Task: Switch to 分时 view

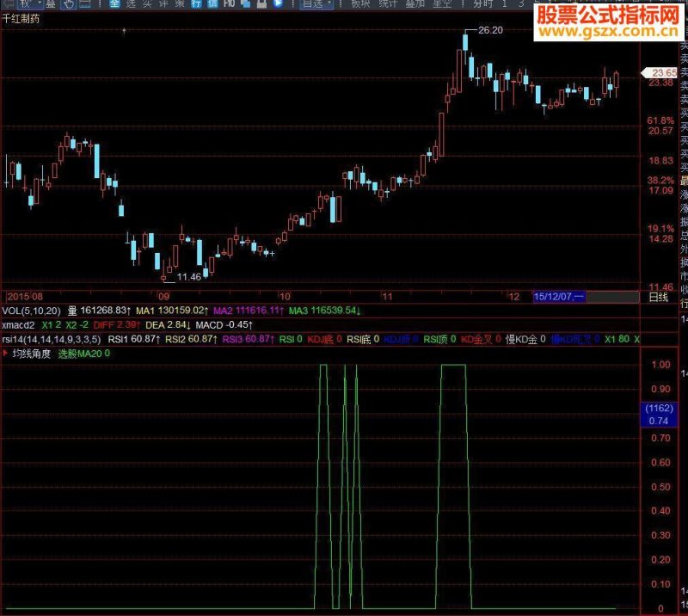Action: 482,4
